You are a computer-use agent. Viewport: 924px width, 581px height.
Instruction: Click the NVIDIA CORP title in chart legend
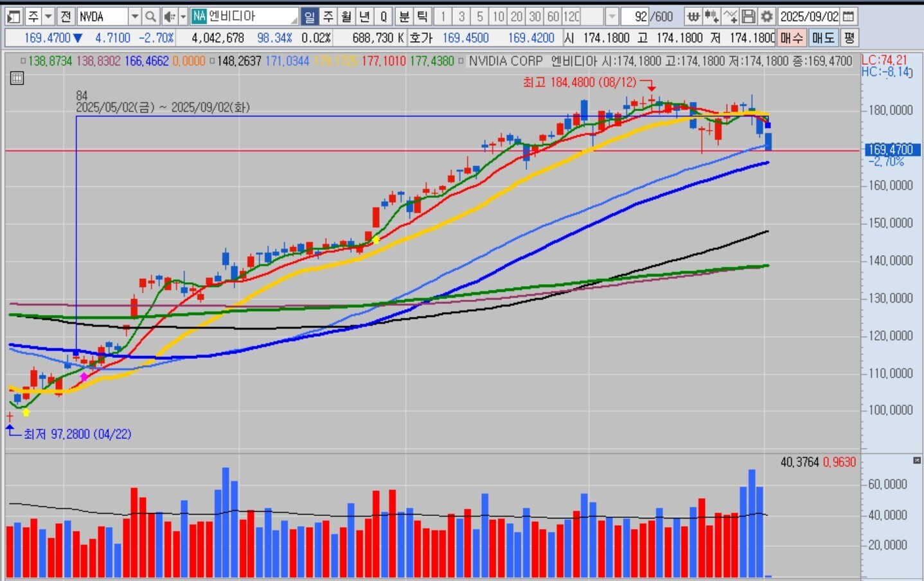pyautogui.click(x=506, y=61)
